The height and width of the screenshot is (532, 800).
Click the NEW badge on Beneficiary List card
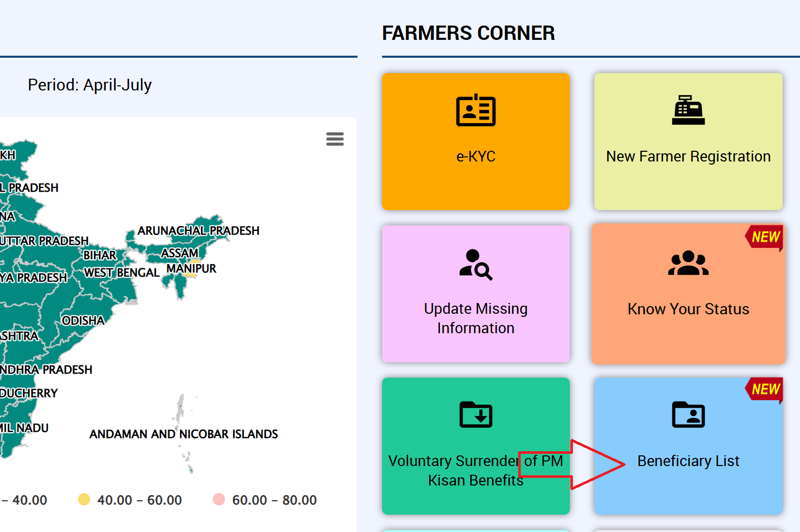click(763, 390)
